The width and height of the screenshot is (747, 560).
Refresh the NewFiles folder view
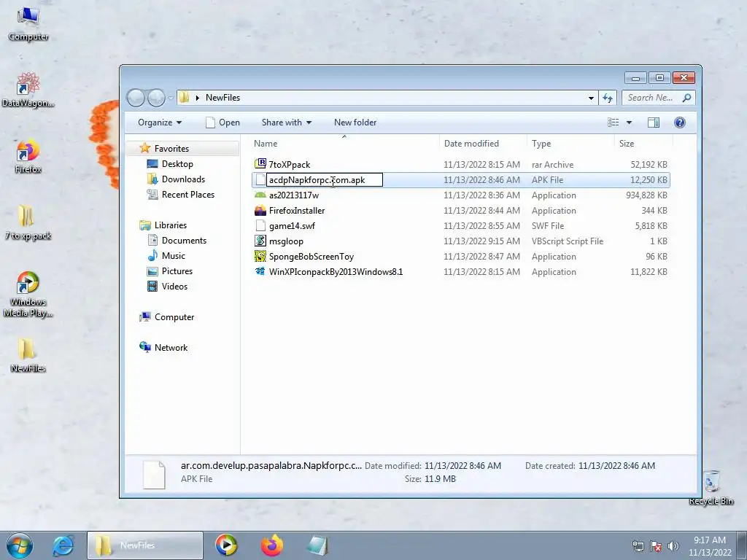click(608, 98)
